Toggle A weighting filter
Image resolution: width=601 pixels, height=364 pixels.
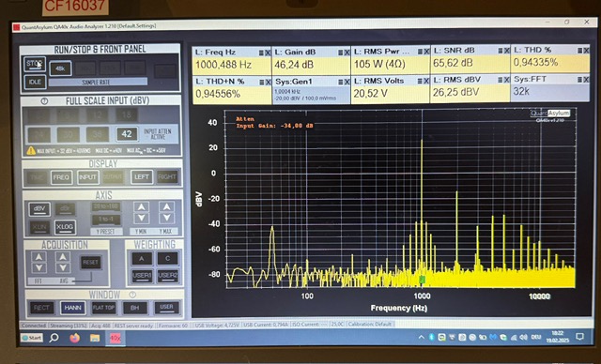point(142,259)
